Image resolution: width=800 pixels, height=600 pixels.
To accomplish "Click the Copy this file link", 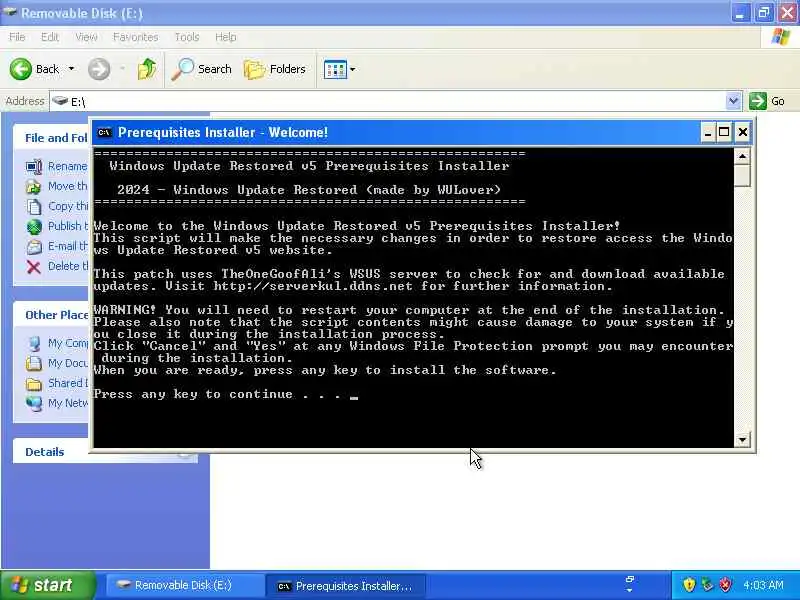I will 67,206.
